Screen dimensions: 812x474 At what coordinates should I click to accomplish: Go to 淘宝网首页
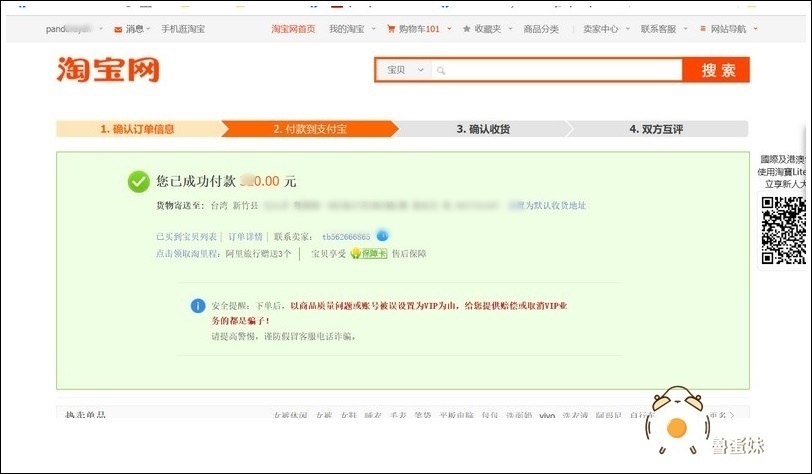(x=293, y=29)
